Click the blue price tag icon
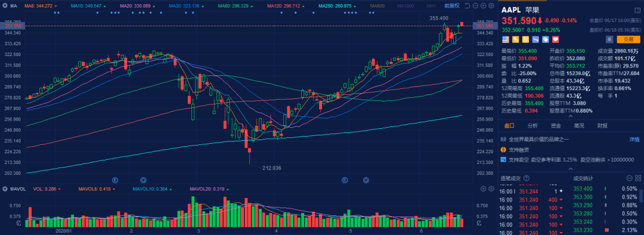 pos(546,39)
